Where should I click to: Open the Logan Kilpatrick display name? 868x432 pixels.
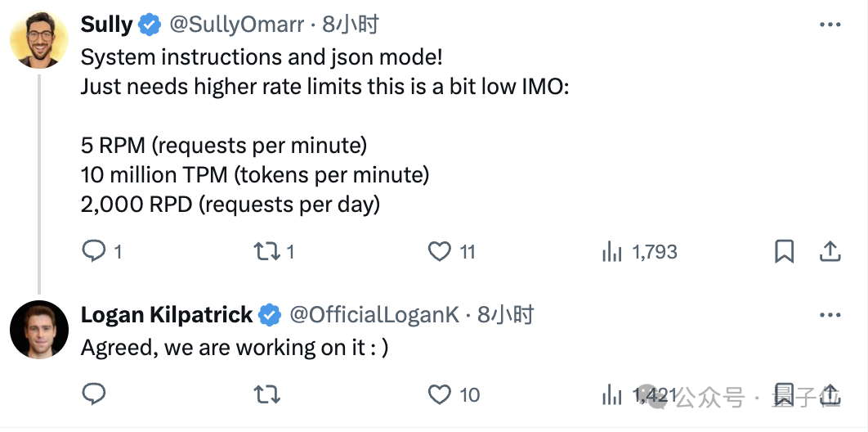[x=167, y=315]
